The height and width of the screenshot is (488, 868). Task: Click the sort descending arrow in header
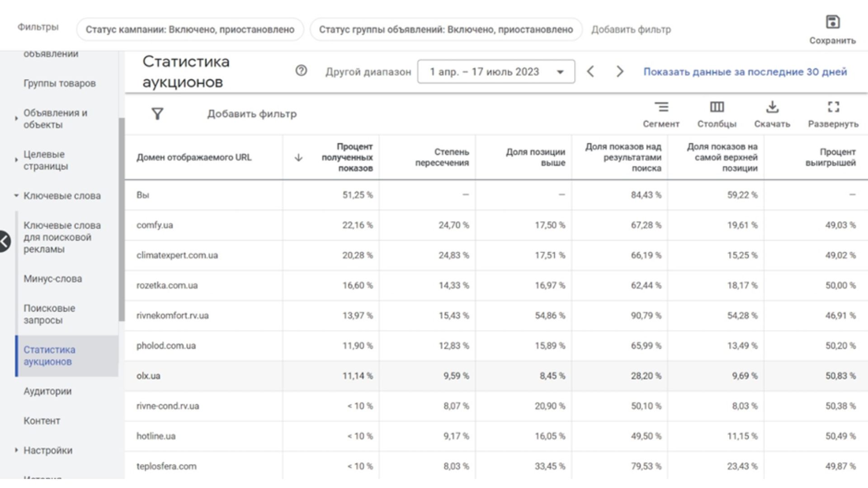298,157
